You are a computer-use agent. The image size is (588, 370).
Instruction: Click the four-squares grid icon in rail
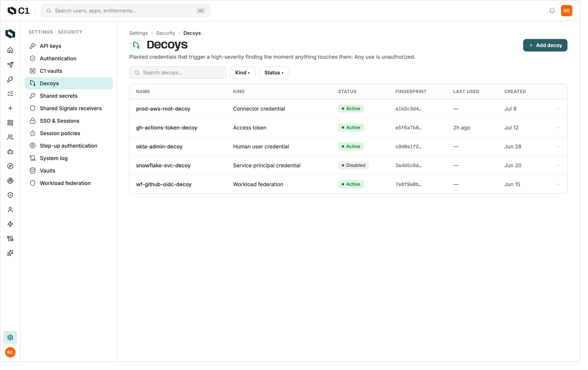(10, 123)
